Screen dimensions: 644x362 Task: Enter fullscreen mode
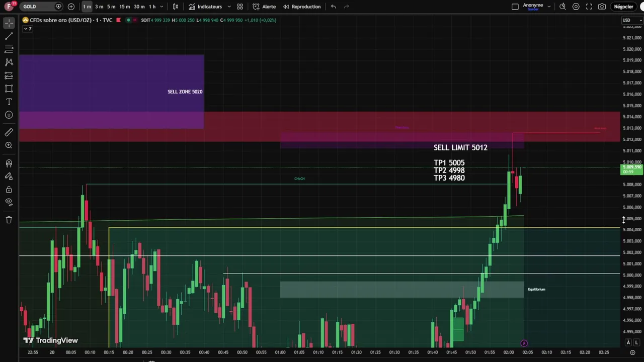coord(589,7)
